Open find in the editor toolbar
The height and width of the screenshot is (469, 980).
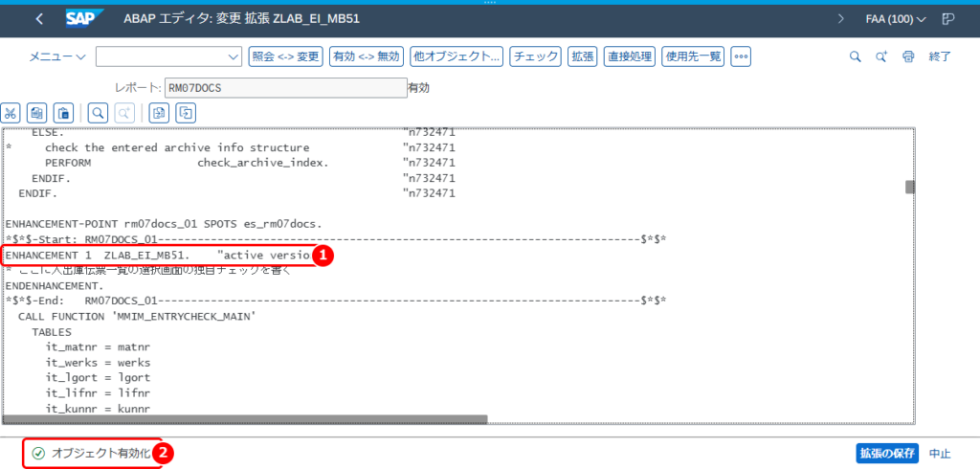click(x=99, y=113)
